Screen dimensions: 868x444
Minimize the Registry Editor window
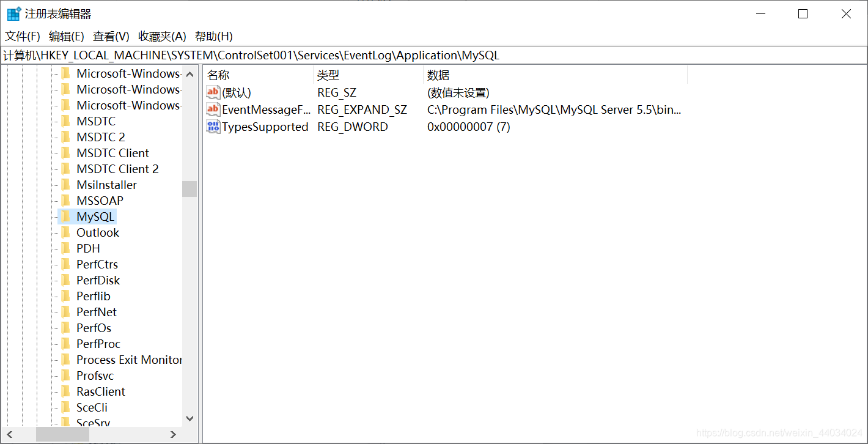(x=760, y=14)
